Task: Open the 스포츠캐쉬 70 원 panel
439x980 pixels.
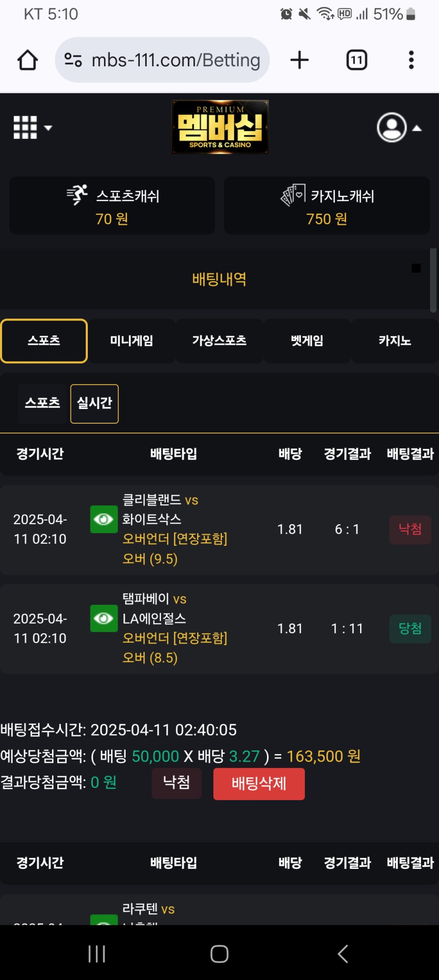Action: point(112,205)
